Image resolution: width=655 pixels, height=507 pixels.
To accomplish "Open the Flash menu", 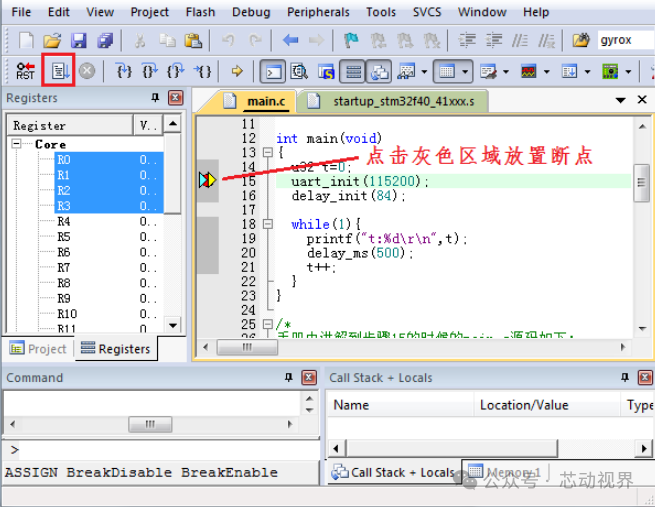I will (201, 12).
